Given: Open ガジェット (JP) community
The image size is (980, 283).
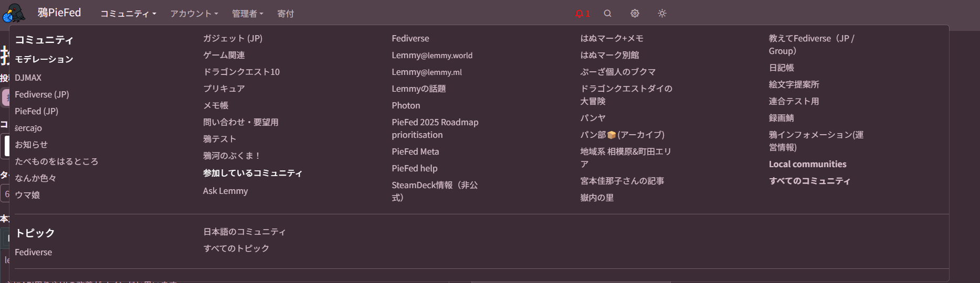Looking at the screenshot, I should pyautogui.click(x=233, y=38).
